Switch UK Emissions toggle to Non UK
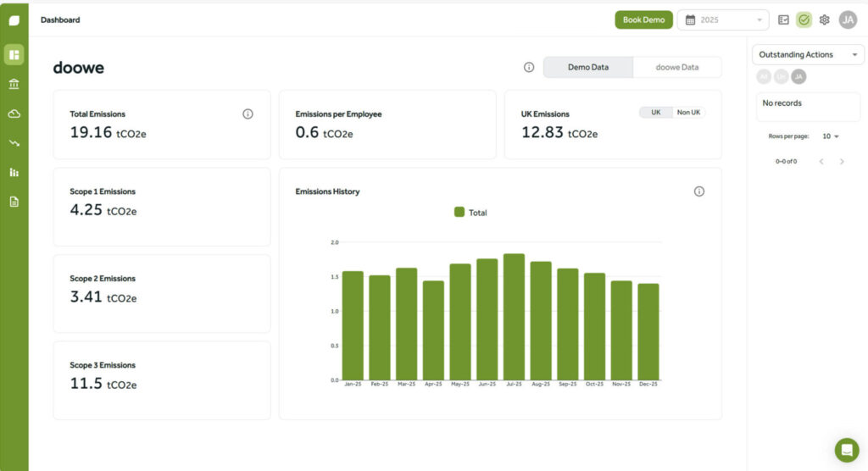 (688, 113)
